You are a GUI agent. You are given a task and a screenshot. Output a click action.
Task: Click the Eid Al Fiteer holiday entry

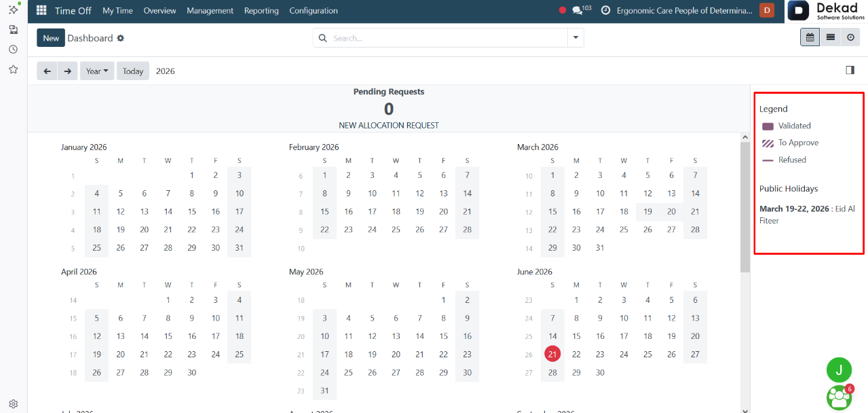[x=807, y=215]
